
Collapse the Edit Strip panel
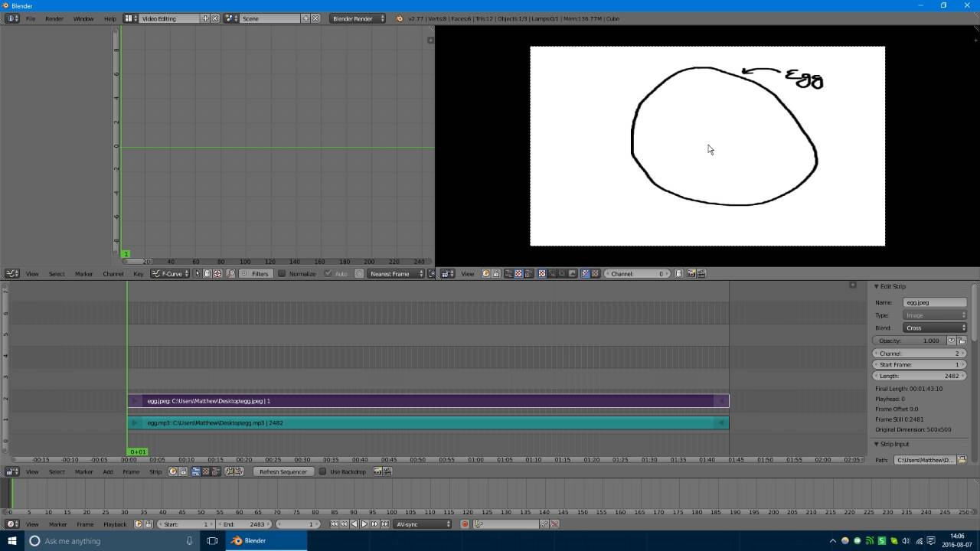point(877,286)
